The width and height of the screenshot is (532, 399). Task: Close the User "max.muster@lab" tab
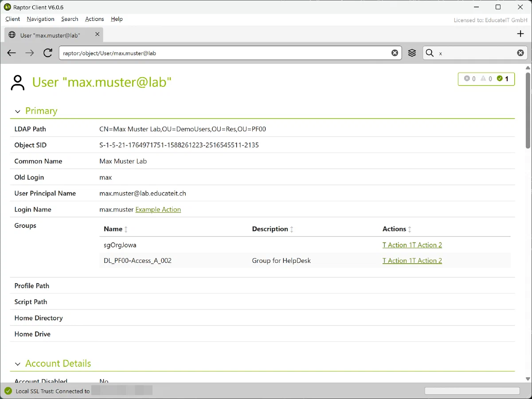point(98,35)
